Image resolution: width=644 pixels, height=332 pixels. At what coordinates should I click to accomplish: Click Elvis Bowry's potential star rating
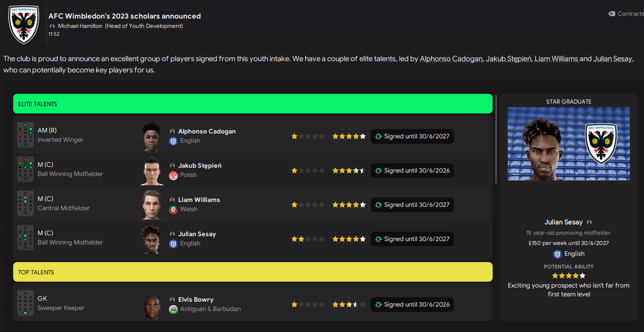(x=349, y=305)
